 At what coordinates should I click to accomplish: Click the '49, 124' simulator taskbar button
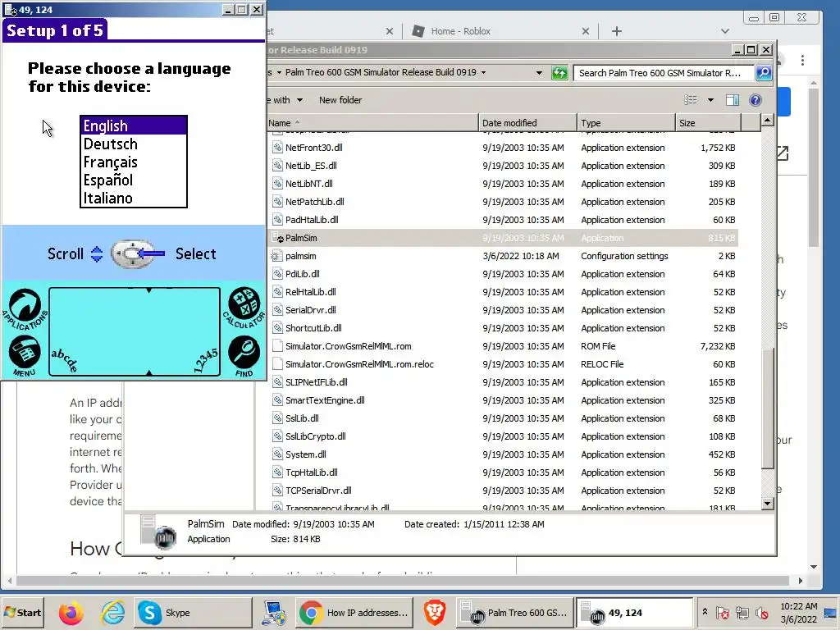coord(634,612)
